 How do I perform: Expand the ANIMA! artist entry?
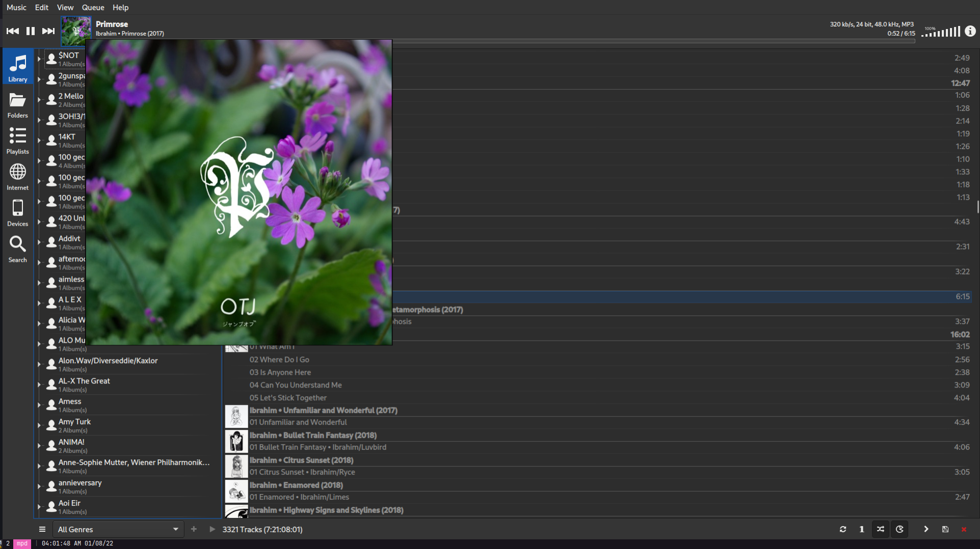[39, 446]
